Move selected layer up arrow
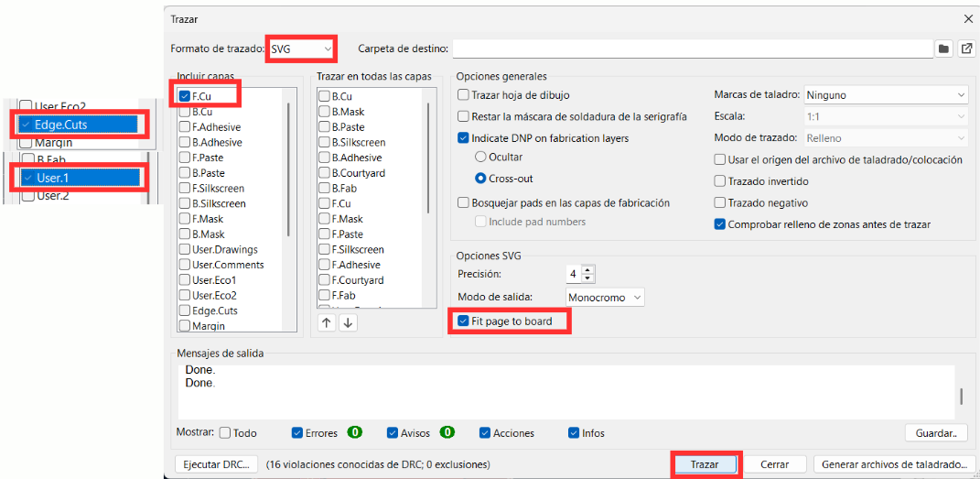The height and width of the screenshot is (479, 980). (x=327, y=322)
